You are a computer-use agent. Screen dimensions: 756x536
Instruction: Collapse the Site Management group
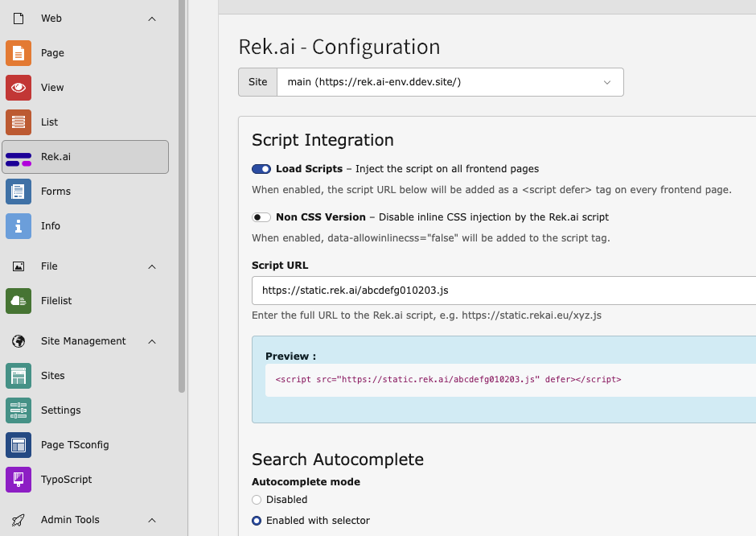pos(152,341)
